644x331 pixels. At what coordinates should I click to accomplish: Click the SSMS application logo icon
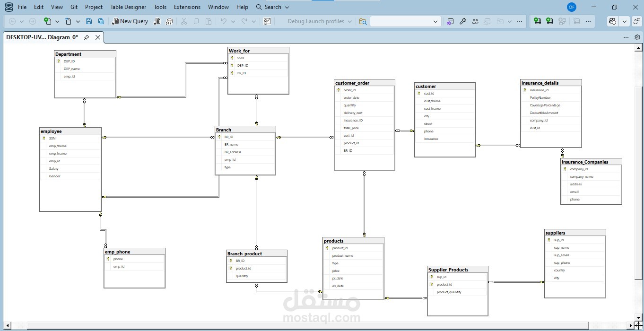tap(9, 7)
